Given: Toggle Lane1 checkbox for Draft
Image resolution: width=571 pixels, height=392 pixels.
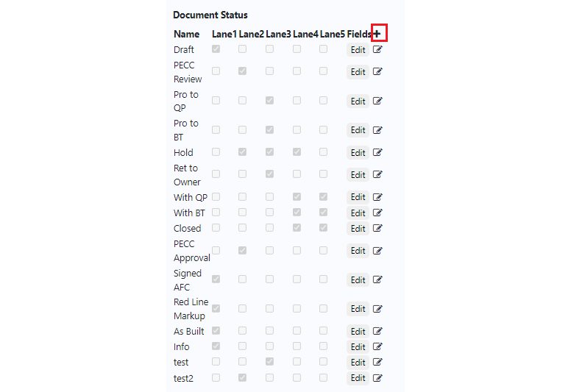Looking at the screenshot, I should tap(216, 49).
